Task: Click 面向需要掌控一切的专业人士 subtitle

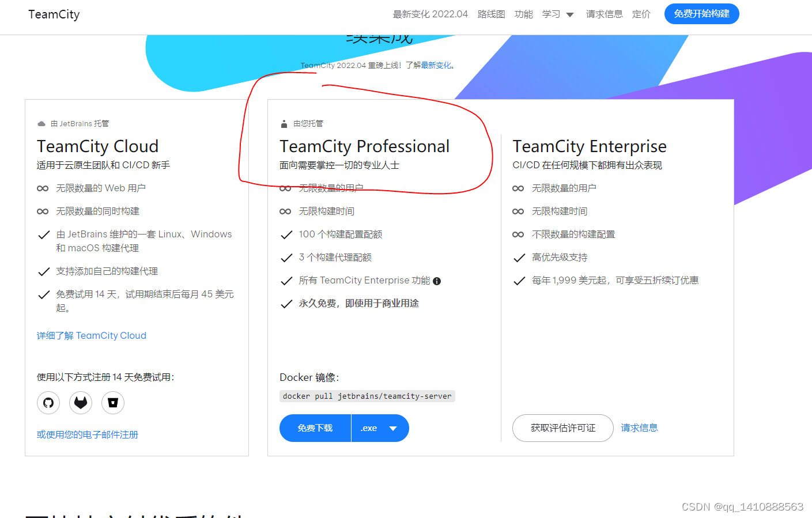Action: click(339, 165)
